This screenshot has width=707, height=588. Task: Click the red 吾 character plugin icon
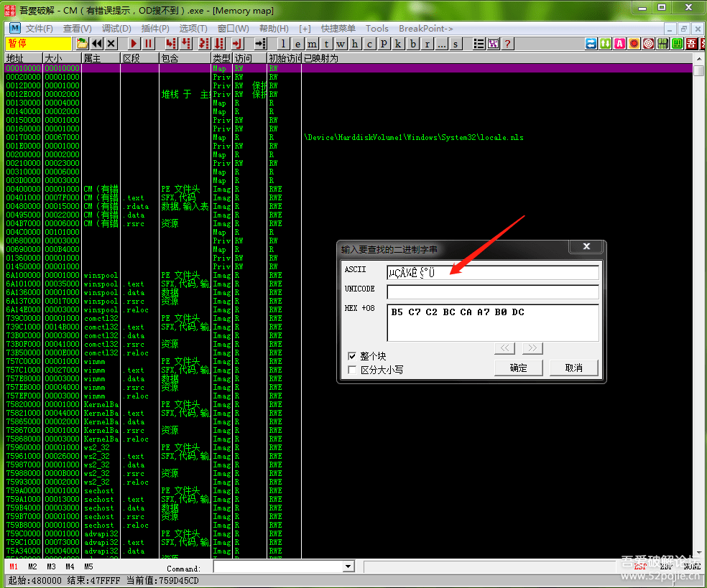point(692,44)
